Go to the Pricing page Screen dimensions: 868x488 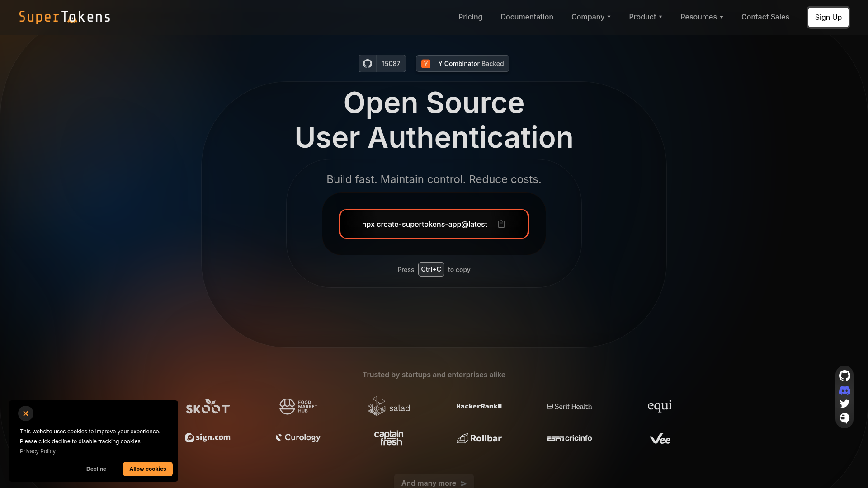point(470,17)
